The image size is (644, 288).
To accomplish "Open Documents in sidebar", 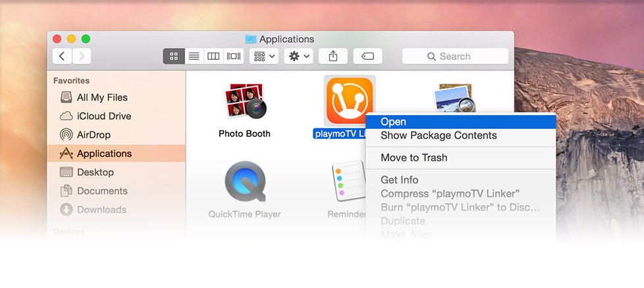I will click(x=117, y=191).
